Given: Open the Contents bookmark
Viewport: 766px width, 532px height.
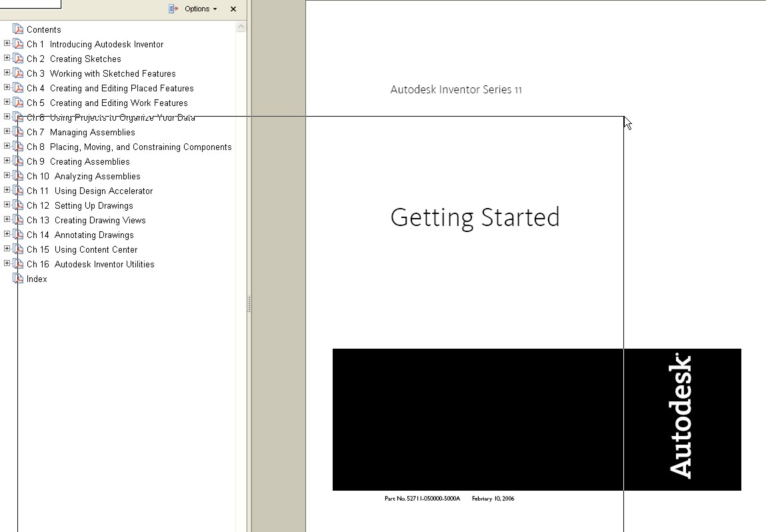Looking at the screenshot, I should (43, 30).
